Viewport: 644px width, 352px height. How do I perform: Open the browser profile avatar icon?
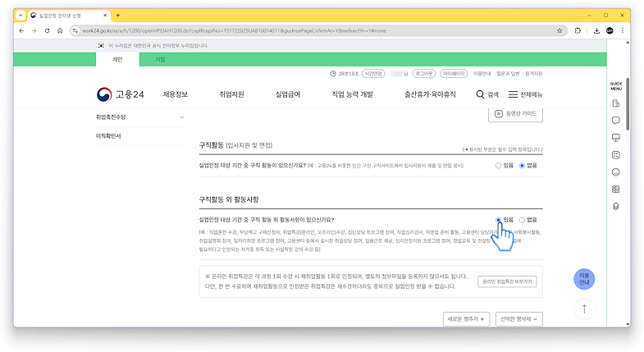tap(610, 30)
